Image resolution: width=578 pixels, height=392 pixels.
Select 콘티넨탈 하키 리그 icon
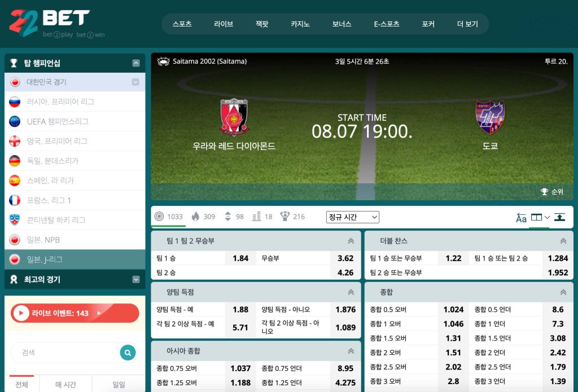tap(15, 220)
